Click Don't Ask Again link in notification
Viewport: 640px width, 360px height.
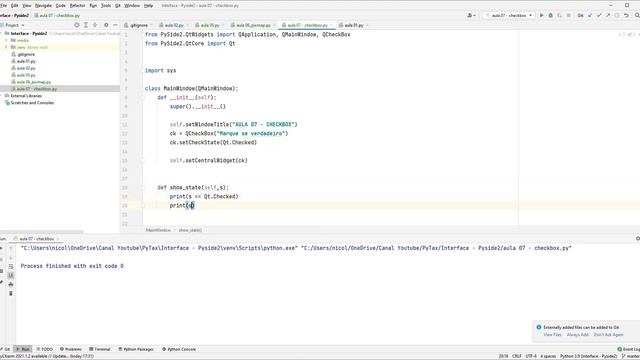click(608, 335)
